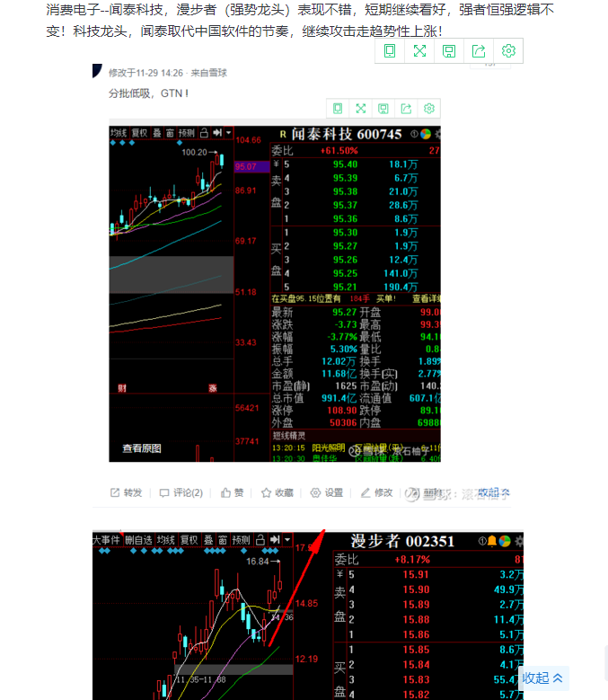Viewport: 608px width, 700px height.
Task: Click the fullscreen expand icon in larger floating toolbar
Action: 419,51
